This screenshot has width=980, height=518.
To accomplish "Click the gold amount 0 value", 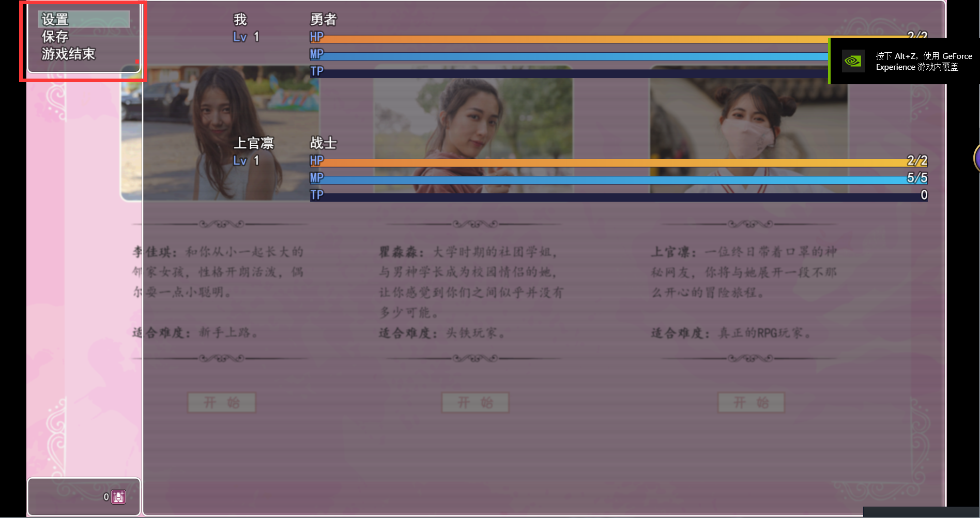I will point(106,497).
